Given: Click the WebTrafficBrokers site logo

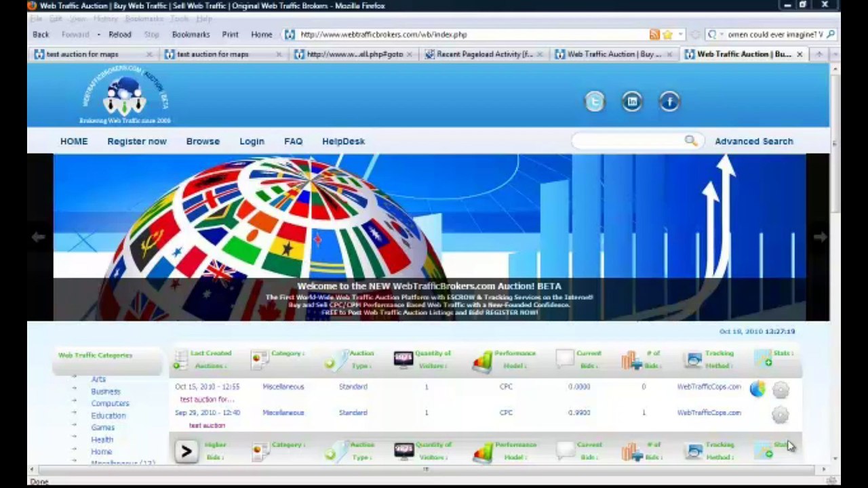Looking at the screenshot, I should click(x=125, y=94).
